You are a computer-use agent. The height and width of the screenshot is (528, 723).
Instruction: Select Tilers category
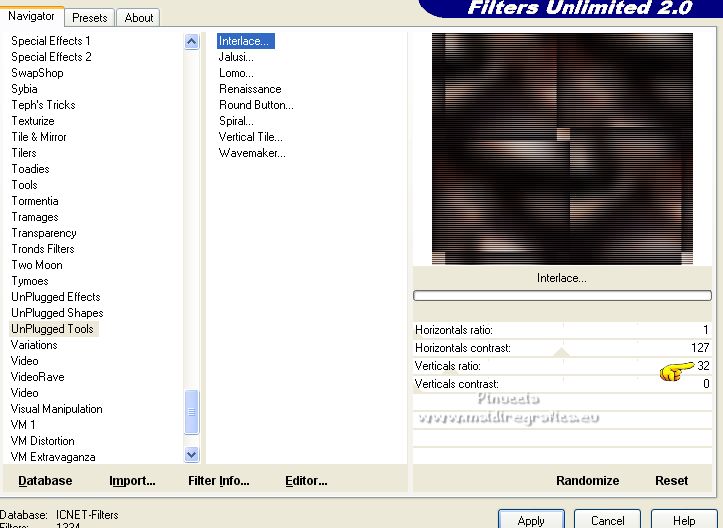tap(24, 153)
